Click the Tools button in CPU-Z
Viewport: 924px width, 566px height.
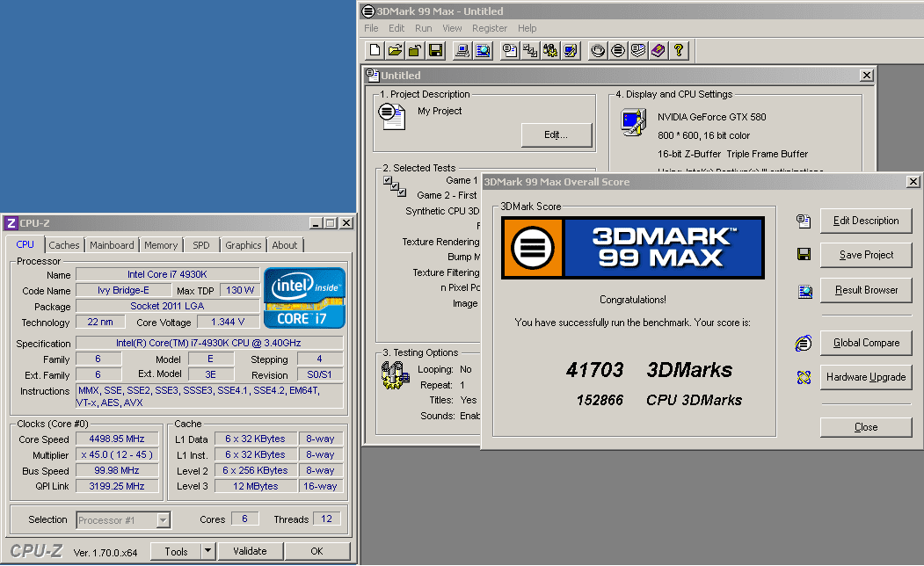(176, 551)
